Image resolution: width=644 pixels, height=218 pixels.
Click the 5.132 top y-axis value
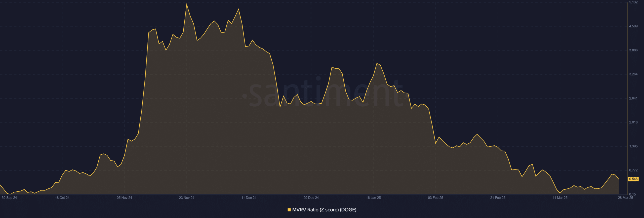click(x=633, y=2)
